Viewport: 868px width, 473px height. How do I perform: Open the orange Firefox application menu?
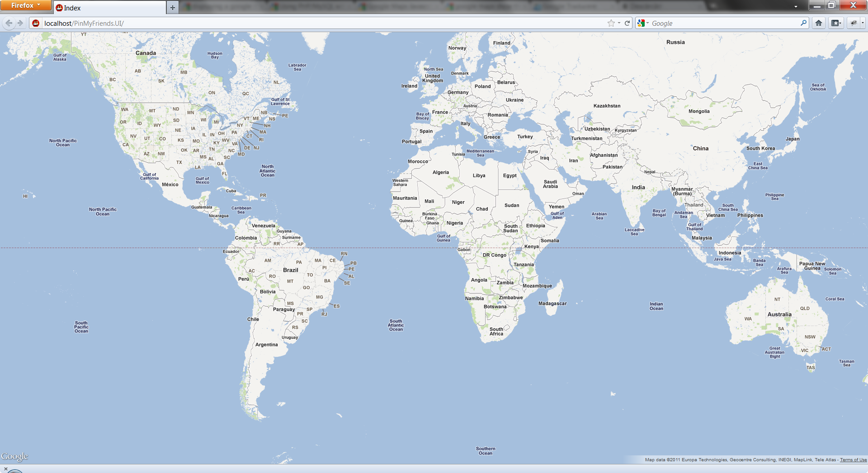click(x=26, y=5)
